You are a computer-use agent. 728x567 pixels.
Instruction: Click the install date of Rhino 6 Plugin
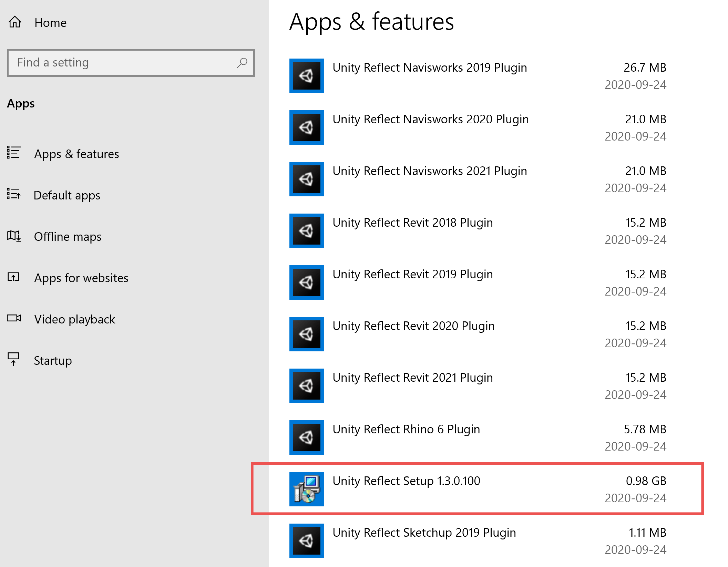click(636, 446)
